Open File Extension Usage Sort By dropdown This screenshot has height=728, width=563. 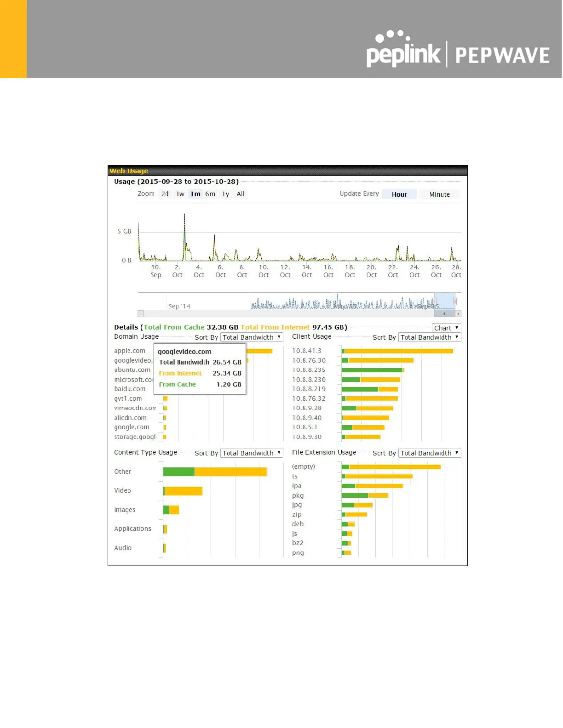click(x=430, y=453)
